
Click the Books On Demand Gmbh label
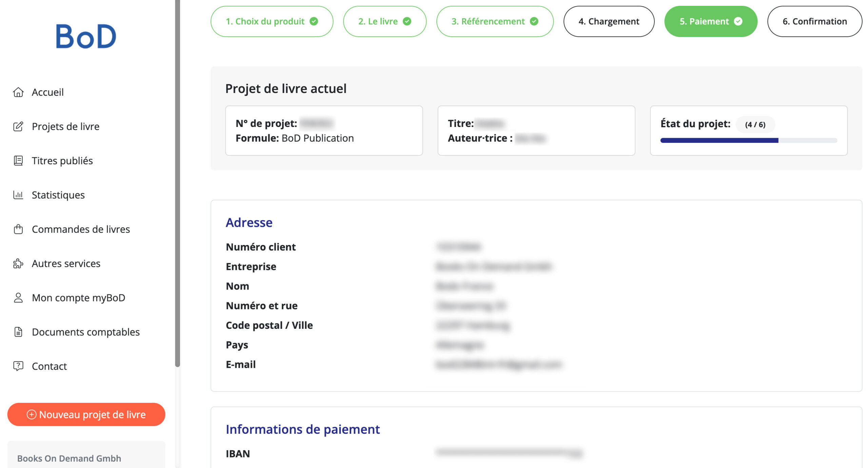pyautogui.click(x=69, y=458)
